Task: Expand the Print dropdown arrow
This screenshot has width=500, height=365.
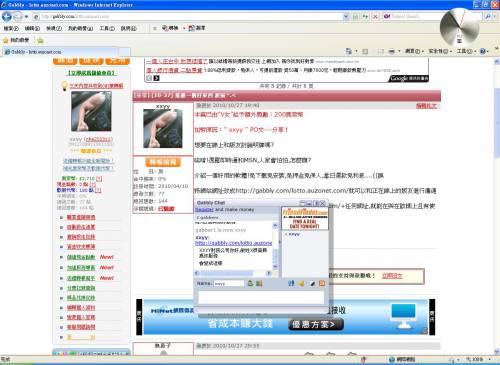Action: (399, 51)
